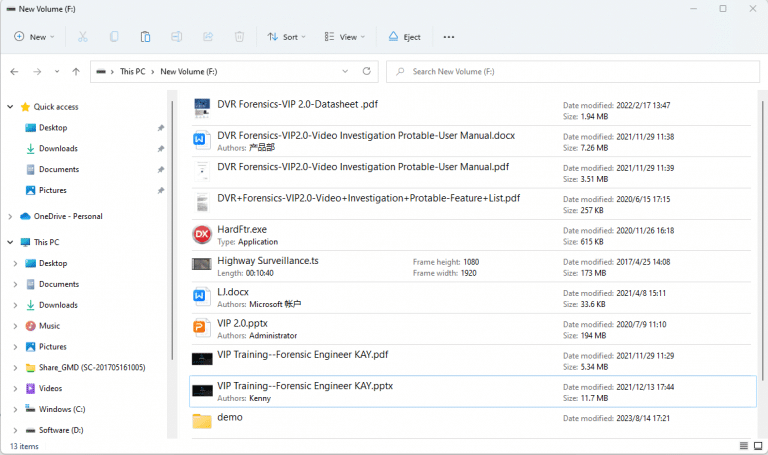Image resolution: width=768 pixels, height=455 pixels.
Task: Open the See more ellipsis menu
Action: [x=449, y=37]
